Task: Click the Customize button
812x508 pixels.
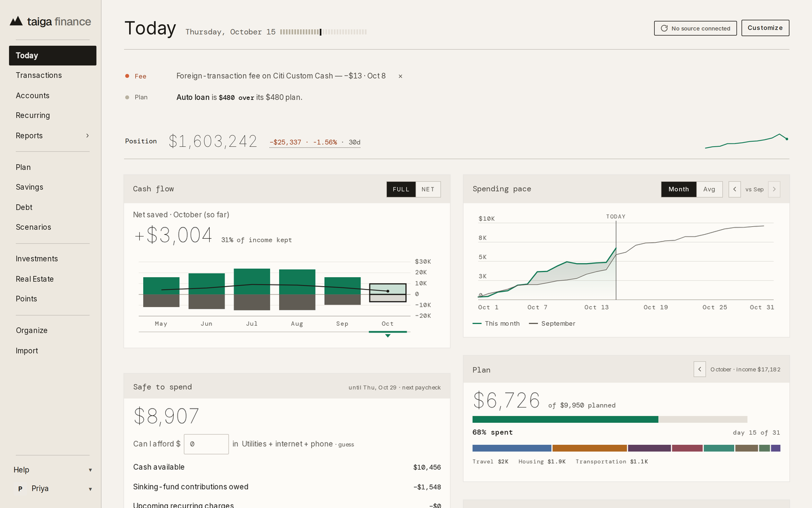Action: tap(765, 28)
